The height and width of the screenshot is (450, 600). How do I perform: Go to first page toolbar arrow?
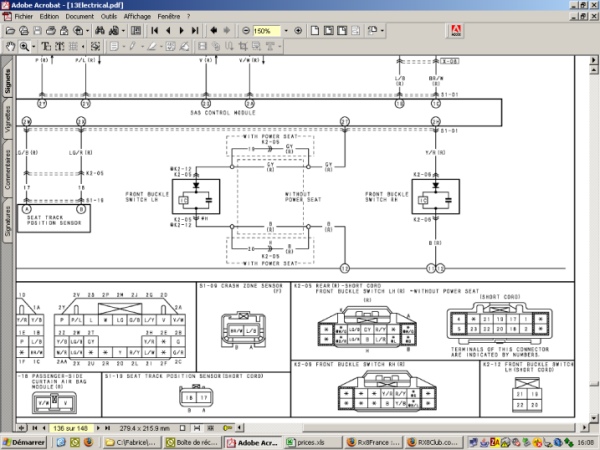click(155, 31)
